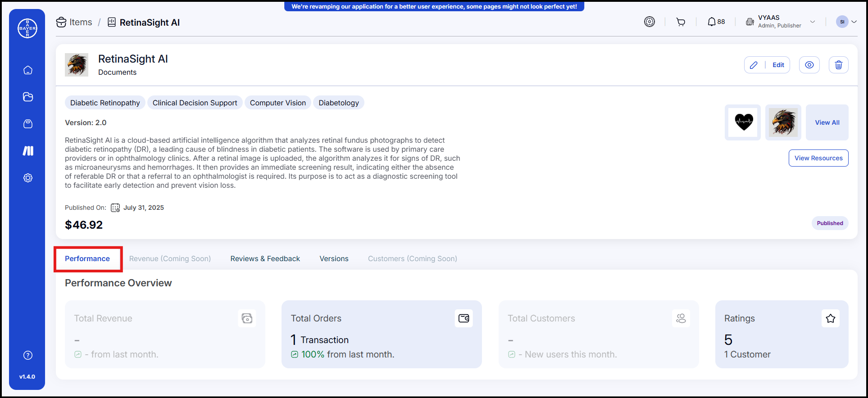Open the settings gear in the sidebar
Viewport: 868px width, 398px height.
pyautogui.click(x=28, y=178)
